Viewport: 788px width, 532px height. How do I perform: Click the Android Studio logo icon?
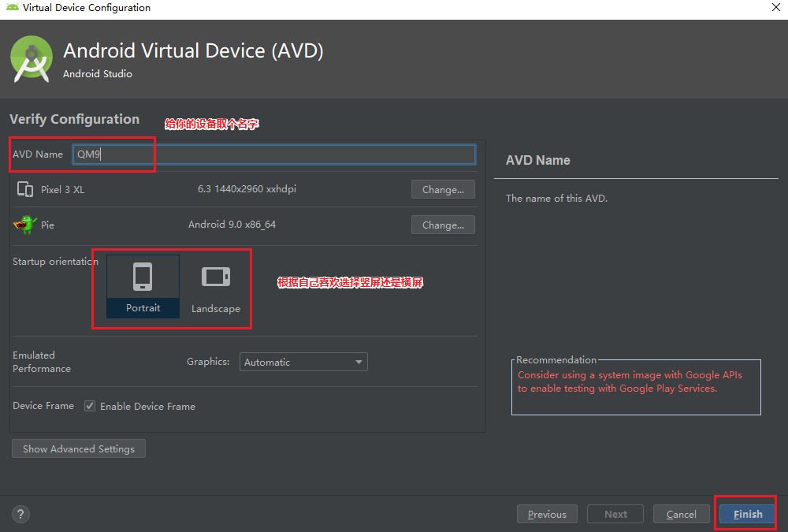pos(32,59)
